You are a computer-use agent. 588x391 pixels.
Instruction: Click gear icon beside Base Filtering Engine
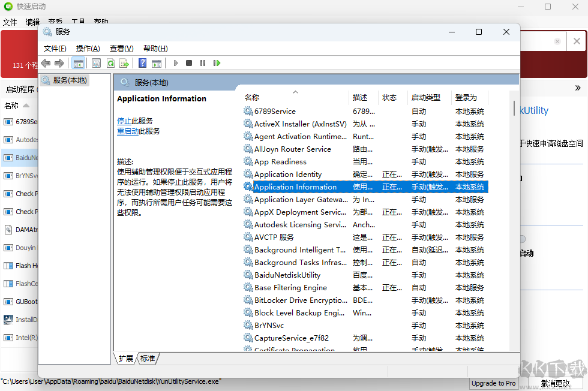248,287
